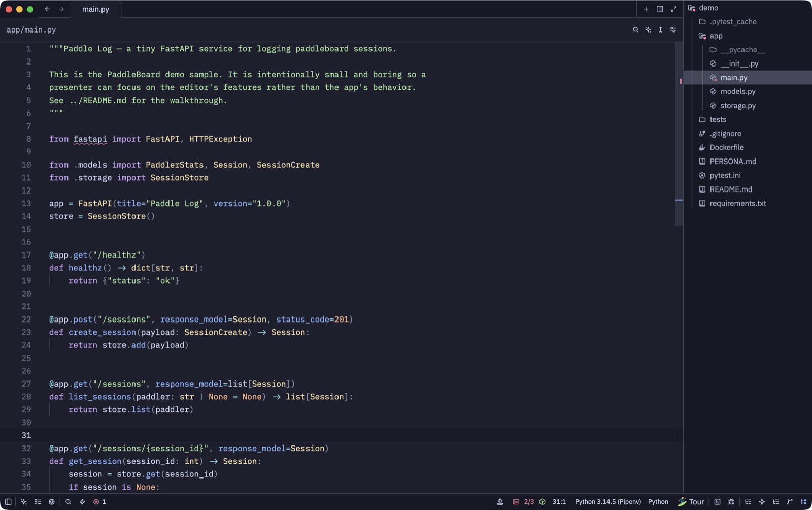Open editor controls sliders icon
812x510 pixels.
[673, 30]
